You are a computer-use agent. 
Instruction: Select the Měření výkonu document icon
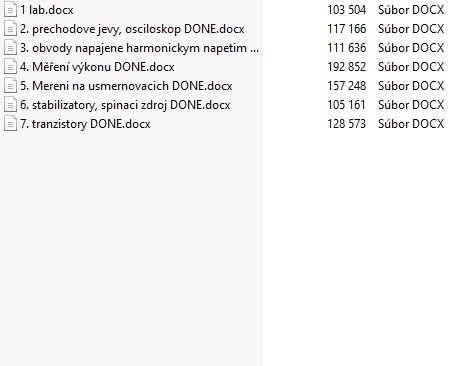tap(10, 67)
